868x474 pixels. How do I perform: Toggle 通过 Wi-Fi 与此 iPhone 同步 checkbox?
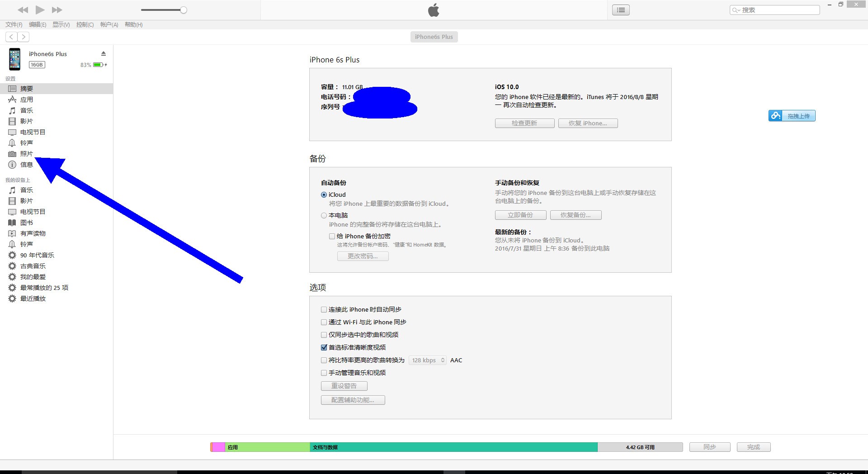(324, 322)
